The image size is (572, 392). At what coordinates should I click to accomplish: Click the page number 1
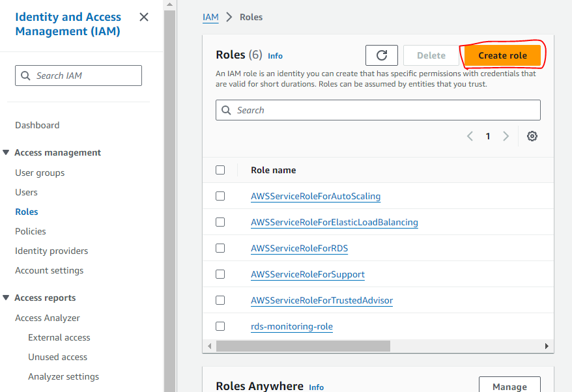[488, 136]
